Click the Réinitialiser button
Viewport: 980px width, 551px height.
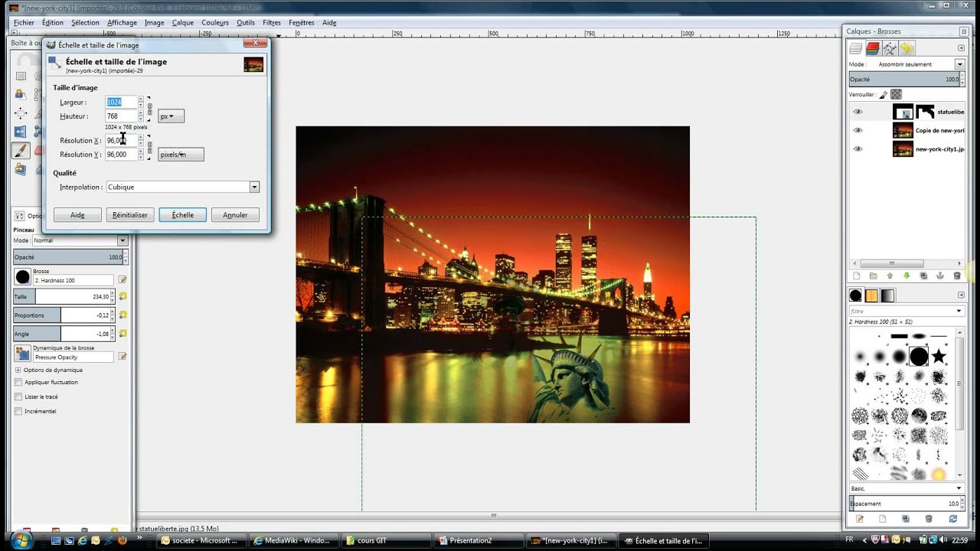click(x=130, y=215)
